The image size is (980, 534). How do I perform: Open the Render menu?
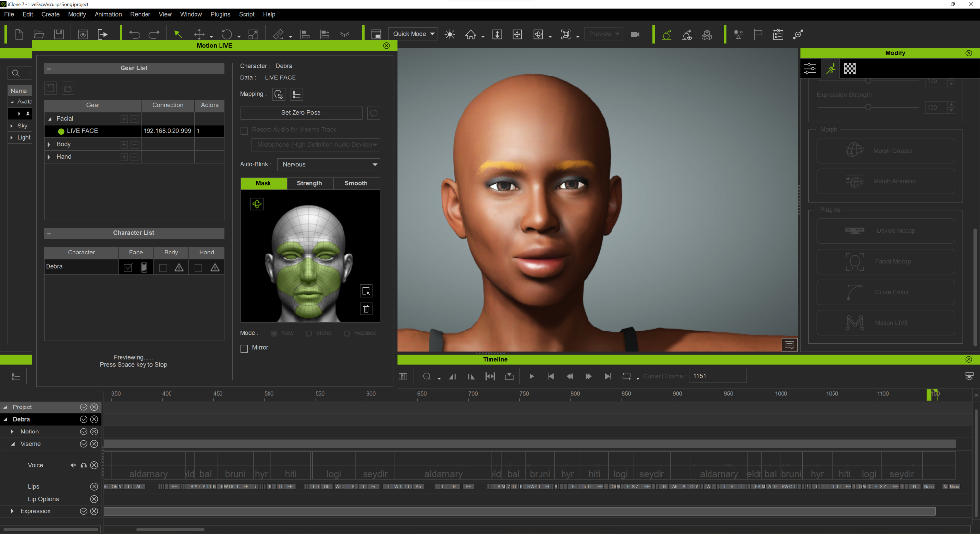click(140, 14)
